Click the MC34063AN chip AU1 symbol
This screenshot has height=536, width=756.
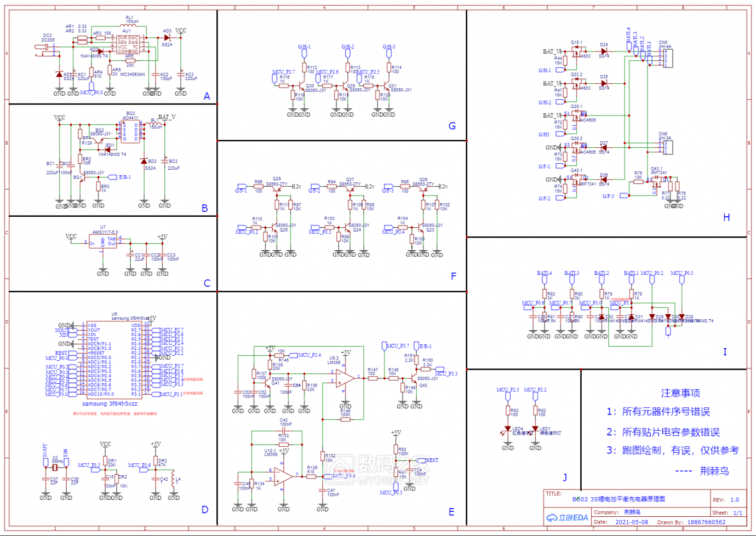click(128, 45)
